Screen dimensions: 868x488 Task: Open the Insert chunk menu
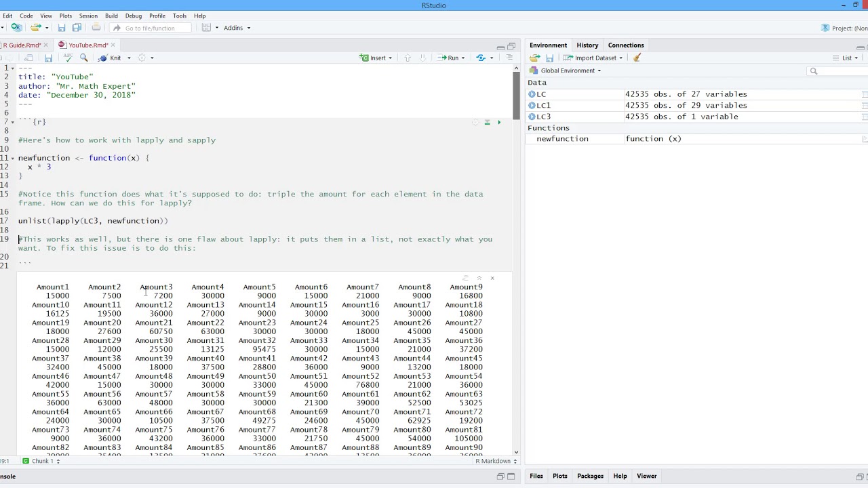tap(376, 58)
